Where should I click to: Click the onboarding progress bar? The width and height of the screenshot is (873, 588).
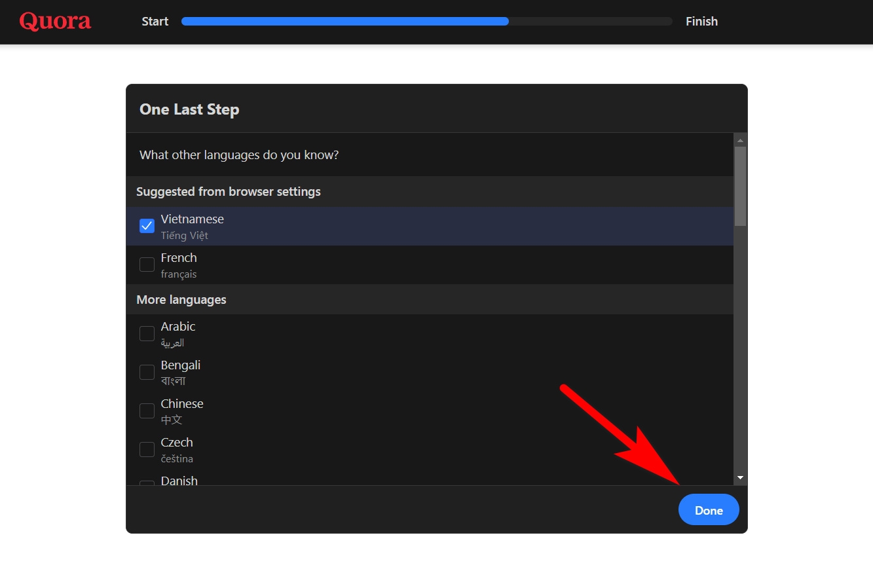click(427, 22)
